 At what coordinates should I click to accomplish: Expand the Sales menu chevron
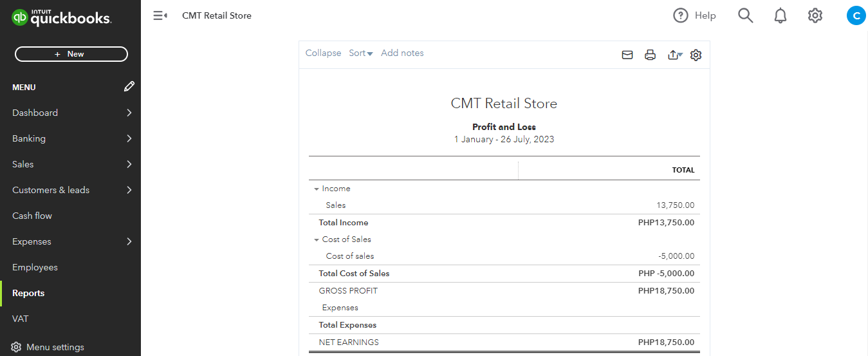click(x=129, y=164)
